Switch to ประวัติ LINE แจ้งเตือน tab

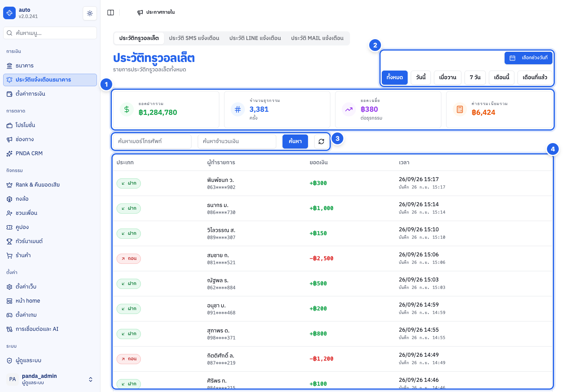tap(255, 38)
